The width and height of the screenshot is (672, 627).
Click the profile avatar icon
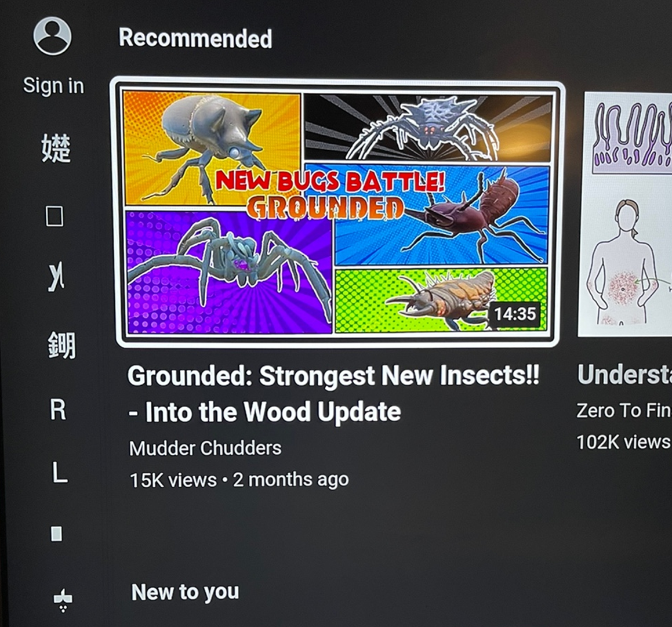tap(52, 36)
